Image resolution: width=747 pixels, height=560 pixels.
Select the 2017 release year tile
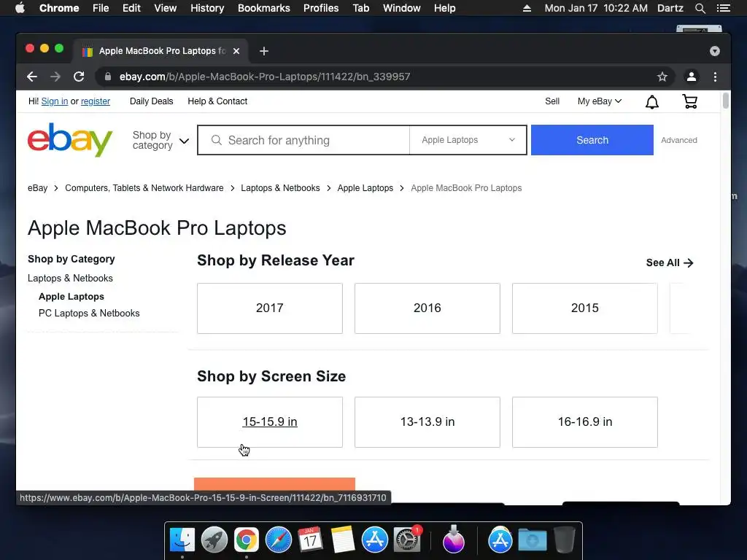[270, 308]
